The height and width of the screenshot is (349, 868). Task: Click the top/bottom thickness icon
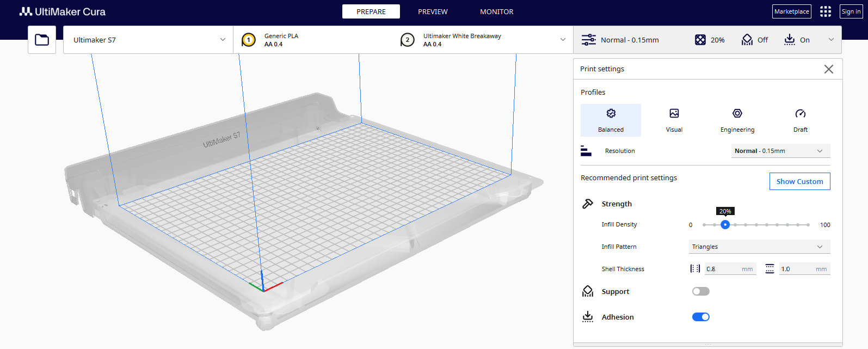tap(769, 268)
